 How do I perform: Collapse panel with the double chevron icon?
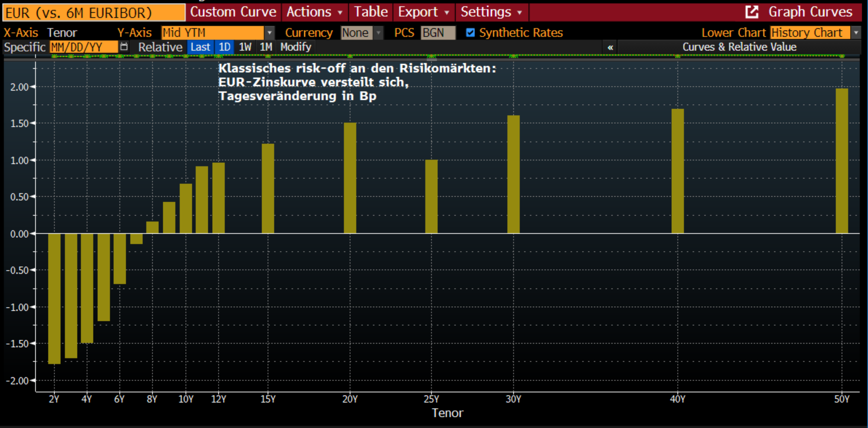610,48
